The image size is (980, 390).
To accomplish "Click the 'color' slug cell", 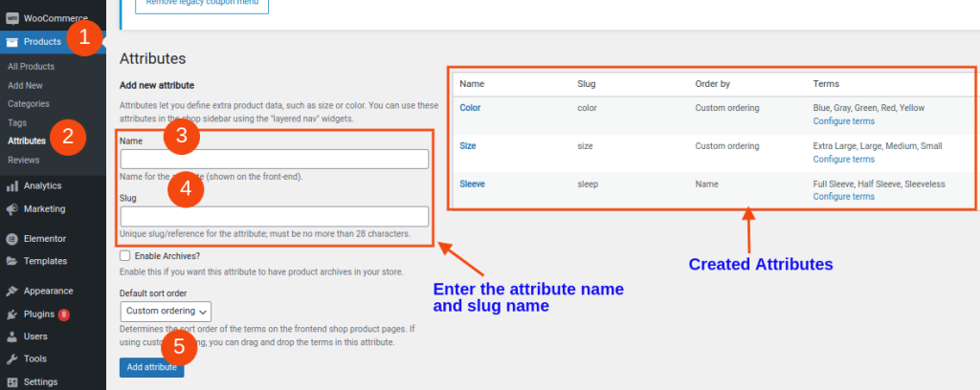I will click(587, 108).
